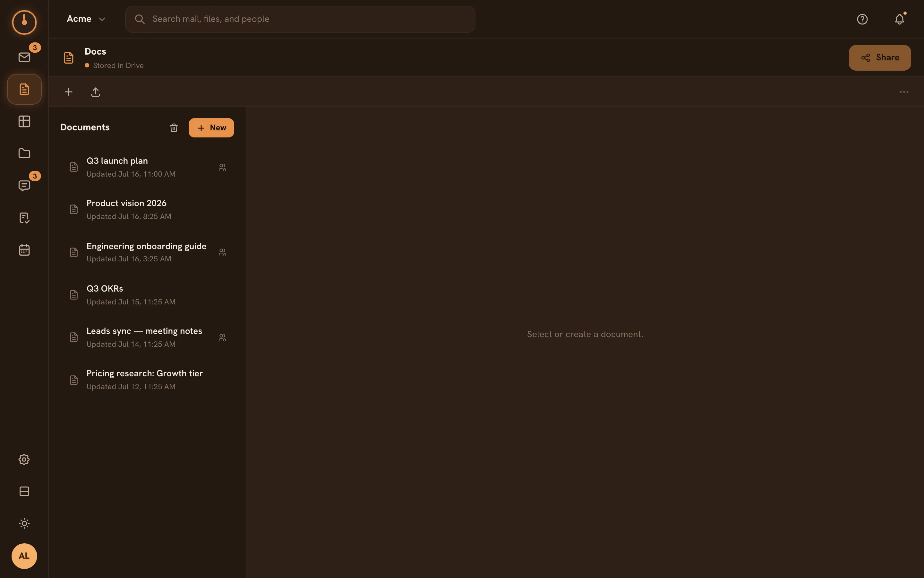Open the Settings gear icon

click(24, 460)
